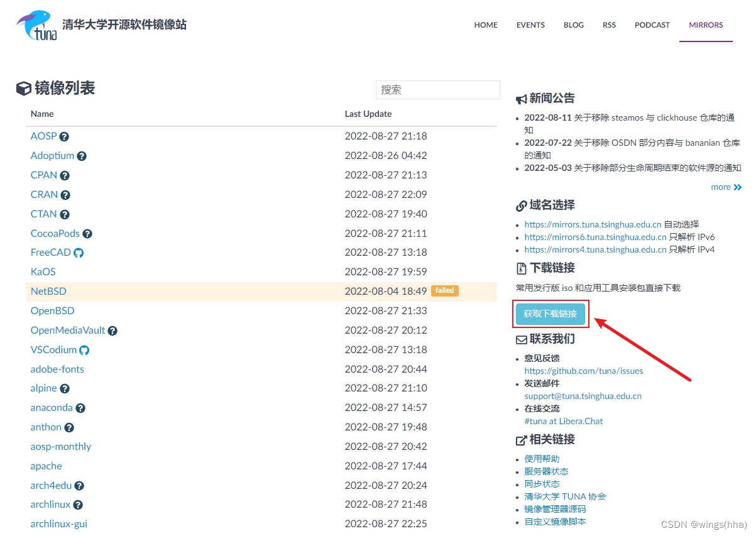This screenshot has height=536, width=756.
Task: Open the aosp-monthly mirror link
Action: tap(61, 447)
